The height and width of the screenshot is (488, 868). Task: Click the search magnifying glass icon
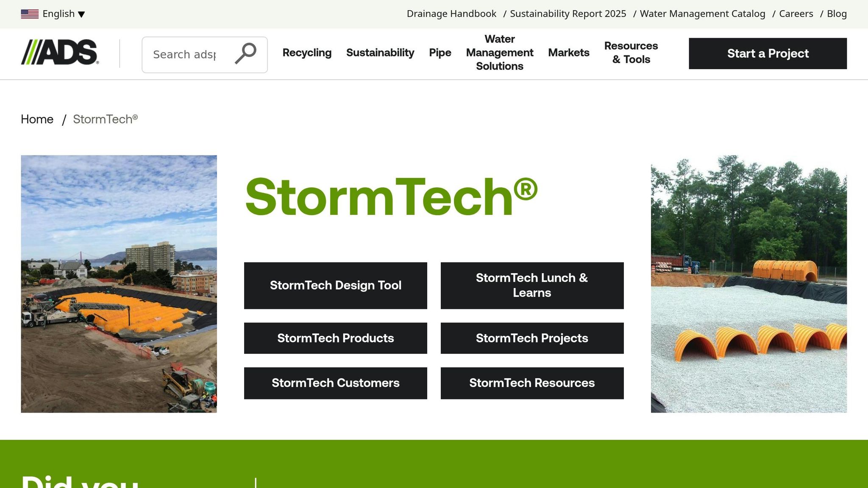[245, 54]
